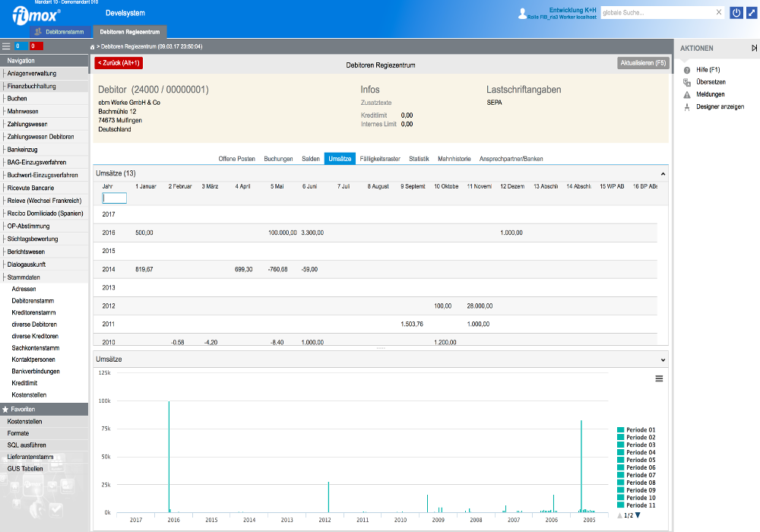The height and width of the screenshot is (532, 760).
Task: Collapse the Umsätze chart panel
Action: click(x=663, y=359)
